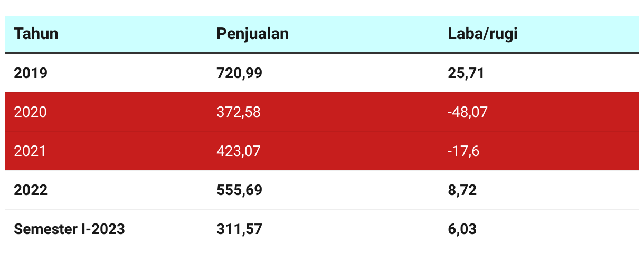Select the 8,72 profit cell
Viewport: 644px width, 253px height.
pyautogui.click(x=462, y=190)
